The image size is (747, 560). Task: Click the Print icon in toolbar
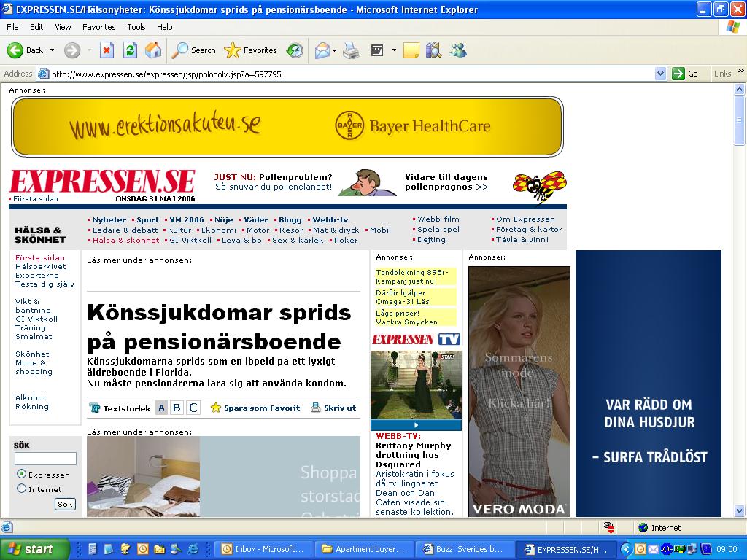click(x=351, y=50)
